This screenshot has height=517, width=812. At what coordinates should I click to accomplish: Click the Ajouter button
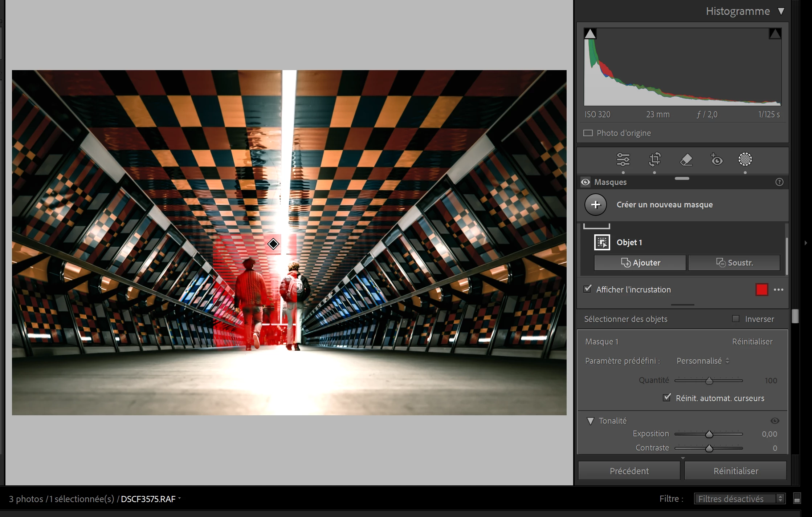(x=640, y=263)
